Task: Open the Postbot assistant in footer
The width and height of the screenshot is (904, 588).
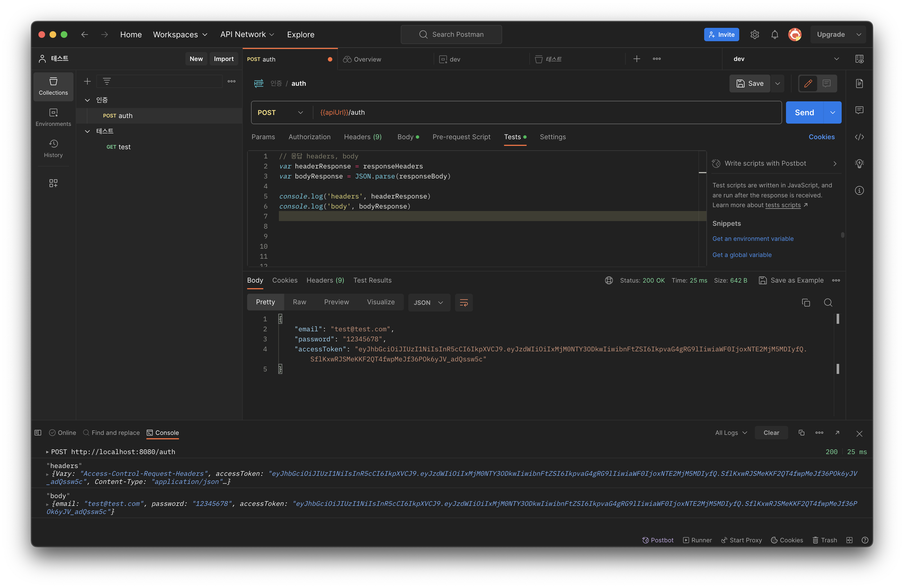Action: (x=658, y=540)
